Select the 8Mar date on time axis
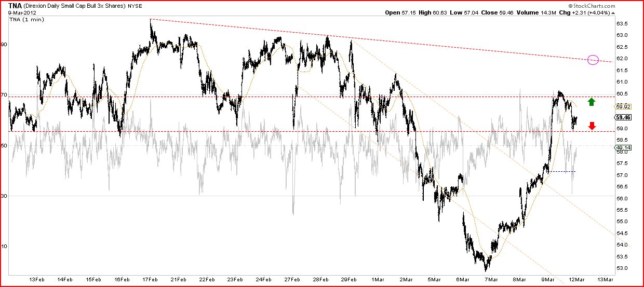Image resolution: width=644 pixels, height=287 pixels. [x=518, y=279]
